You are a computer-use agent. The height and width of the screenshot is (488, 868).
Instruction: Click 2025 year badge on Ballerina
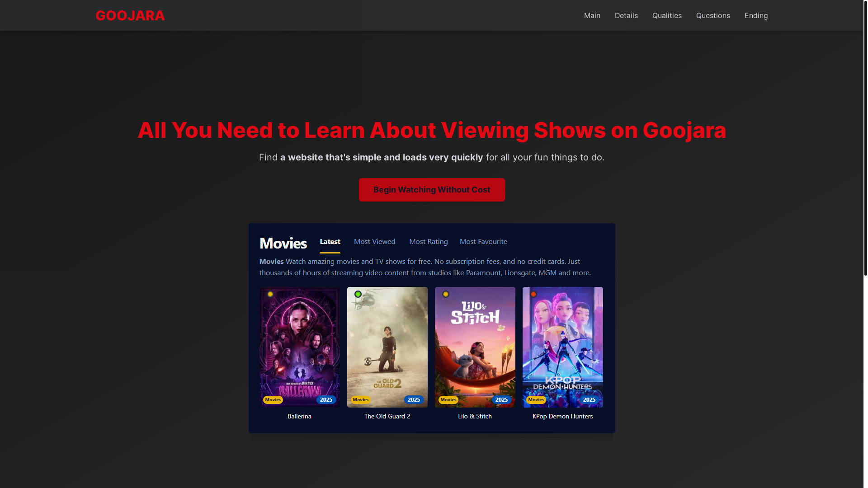326,400
